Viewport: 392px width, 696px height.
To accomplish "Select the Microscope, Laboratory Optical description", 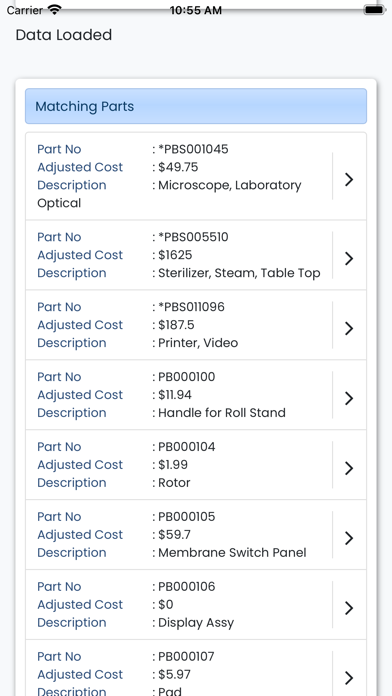I will point(169,194).
